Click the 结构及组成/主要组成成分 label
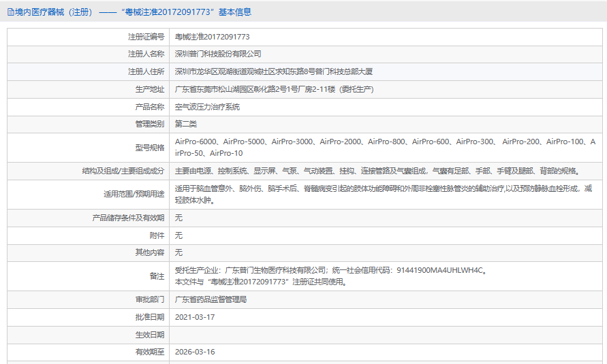The height and width of the screenshot is (364, 607). (123, 171)
